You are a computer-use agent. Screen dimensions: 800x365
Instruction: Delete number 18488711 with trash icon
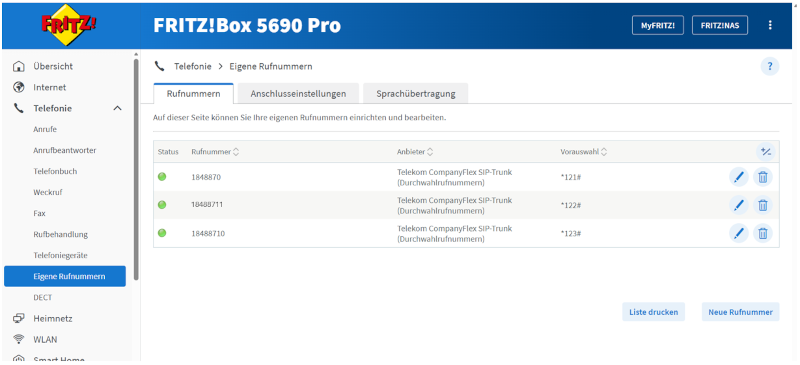763,205
